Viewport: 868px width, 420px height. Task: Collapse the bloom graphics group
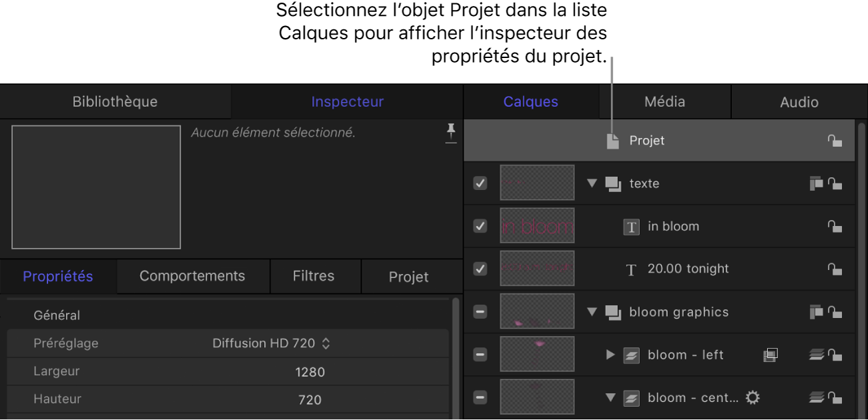click(591, 311)
